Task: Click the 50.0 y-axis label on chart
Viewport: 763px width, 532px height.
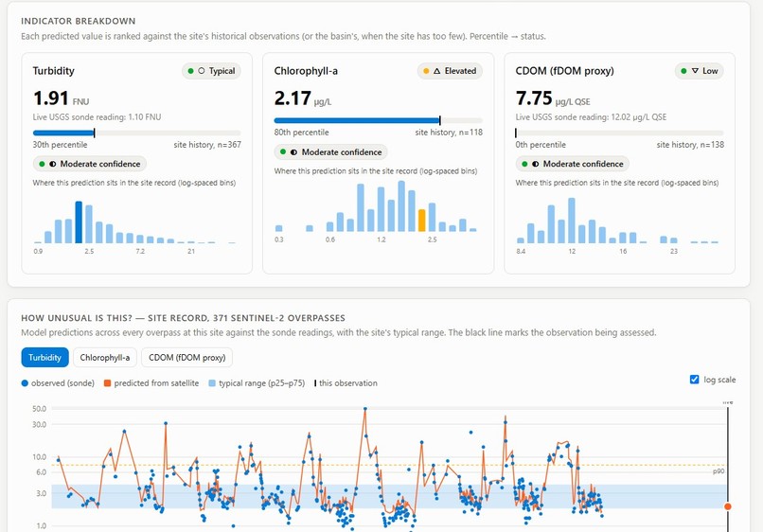Action: pyautogui.click(x=40, y=408)
